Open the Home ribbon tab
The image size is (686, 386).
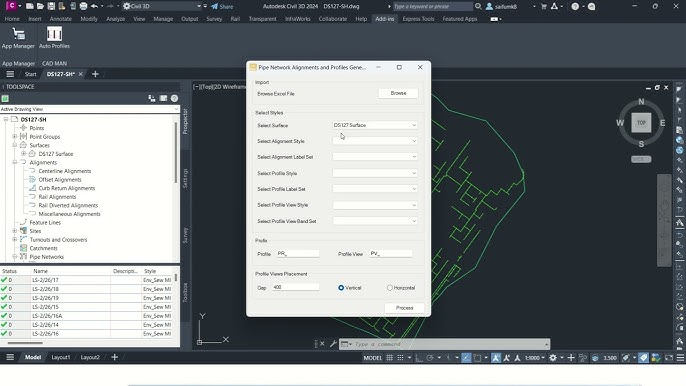12,19
